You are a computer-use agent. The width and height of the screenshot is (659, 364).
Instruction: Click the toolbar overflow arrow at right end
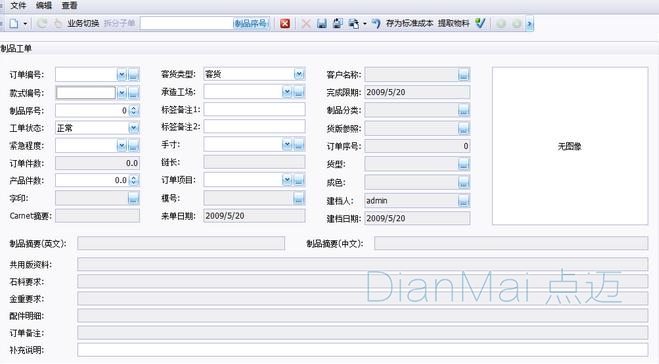pyautogui.click(x=530, y=24)
